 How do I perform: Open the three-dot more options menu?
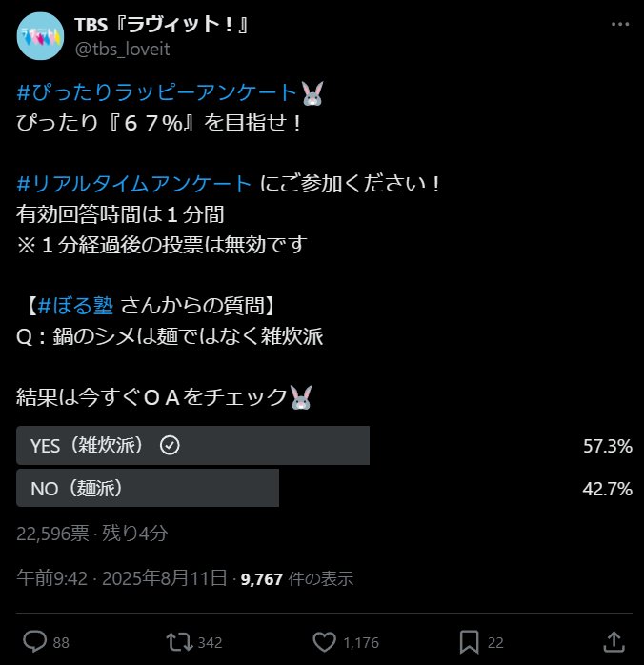[x=620, y=24]
